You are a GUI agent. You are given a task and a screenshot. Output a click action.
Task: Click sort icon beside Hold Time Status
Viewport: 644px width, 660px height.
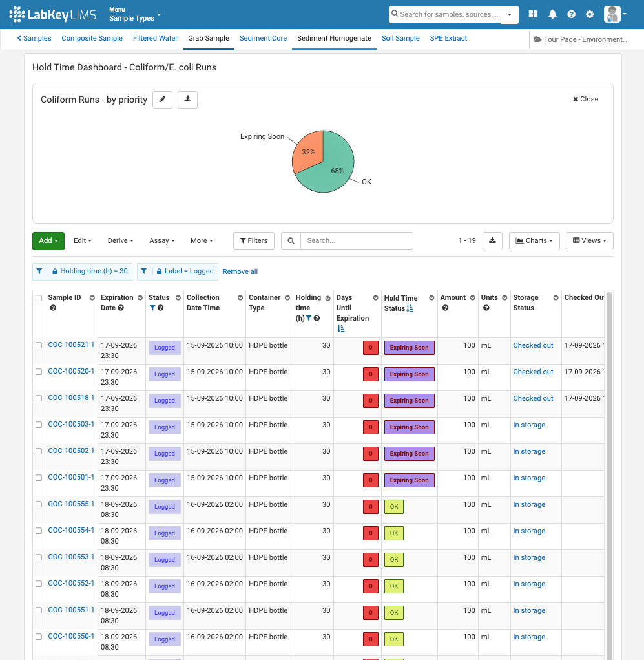coord(410,308)
